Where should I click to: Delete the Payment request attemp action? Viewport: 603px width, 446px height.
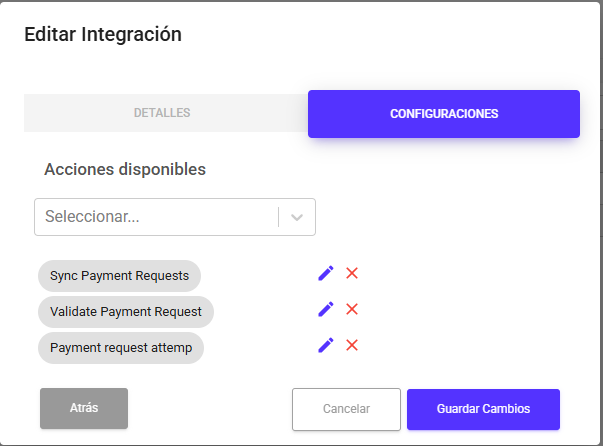tap(352, 345)
